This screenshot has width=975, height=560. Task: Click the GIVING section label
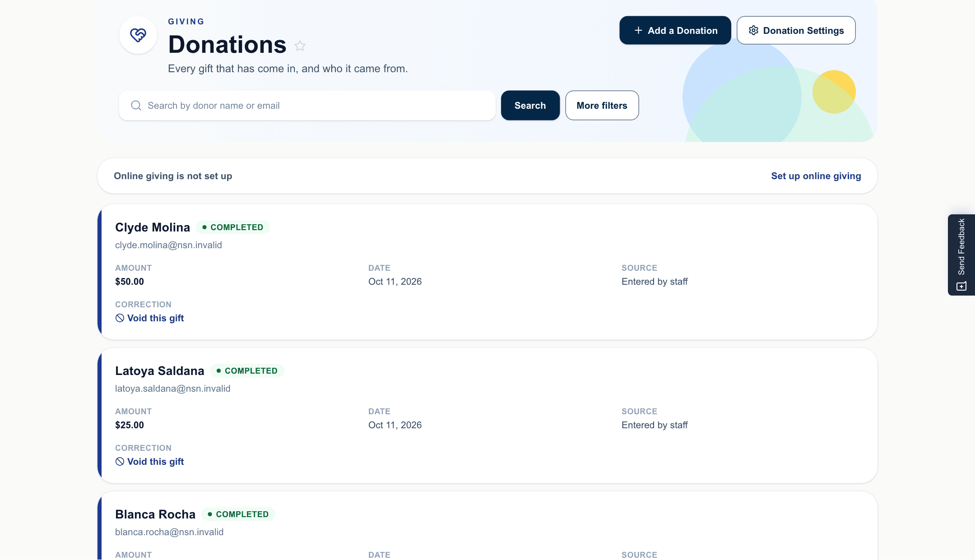click(186, 22)
